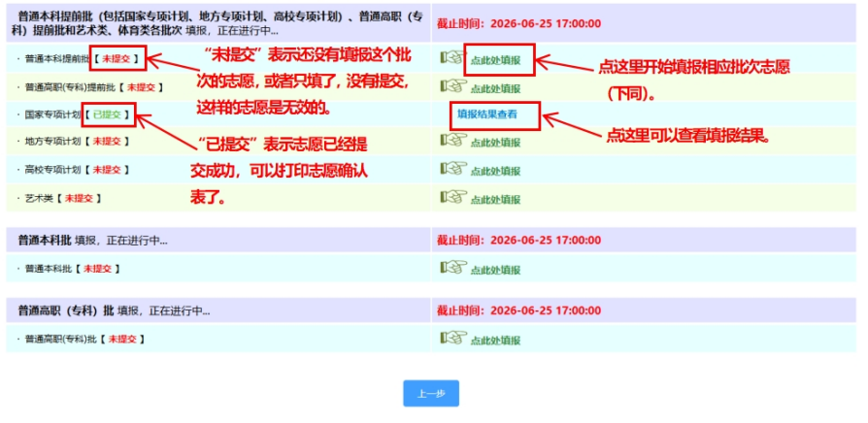Image resolution: width=868 pixels, height=423 pixels.
Task: Click pointing hand icon for 地方专项计划
Action: point(453,140)
